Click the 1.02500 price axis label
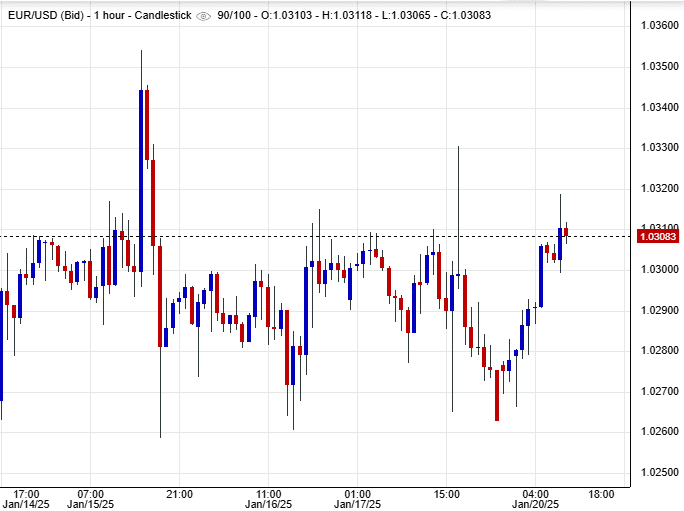 point(659,472)
